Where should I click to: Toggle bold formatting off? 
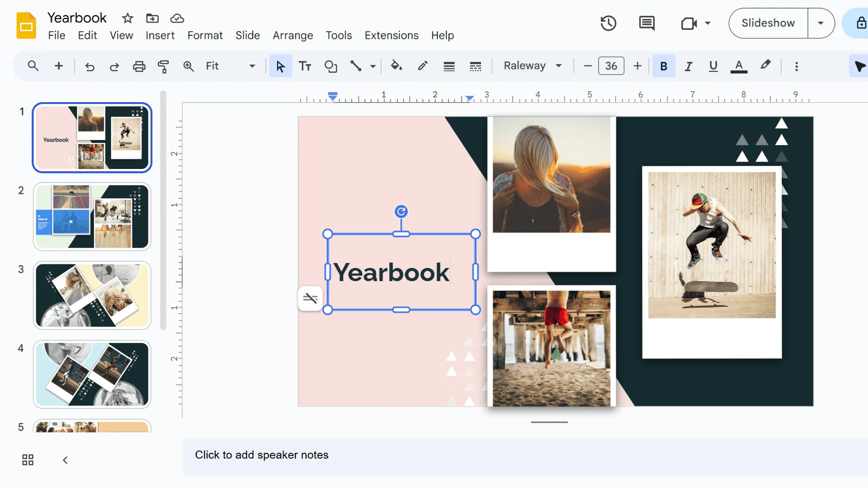663,66
